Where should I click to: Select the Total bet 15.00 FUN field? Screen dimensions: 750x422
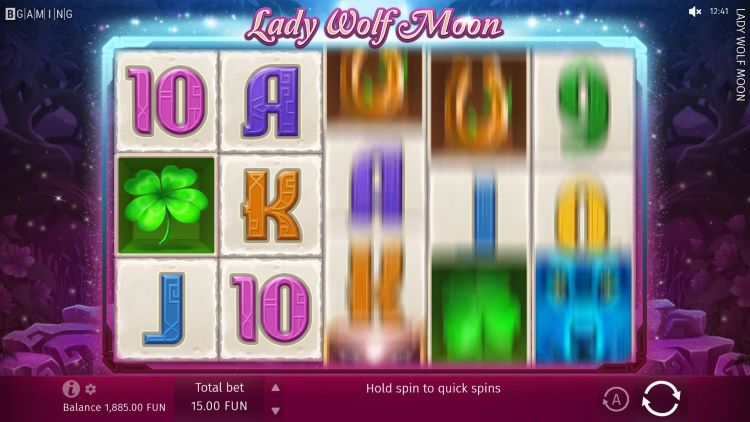coord(220,397)
